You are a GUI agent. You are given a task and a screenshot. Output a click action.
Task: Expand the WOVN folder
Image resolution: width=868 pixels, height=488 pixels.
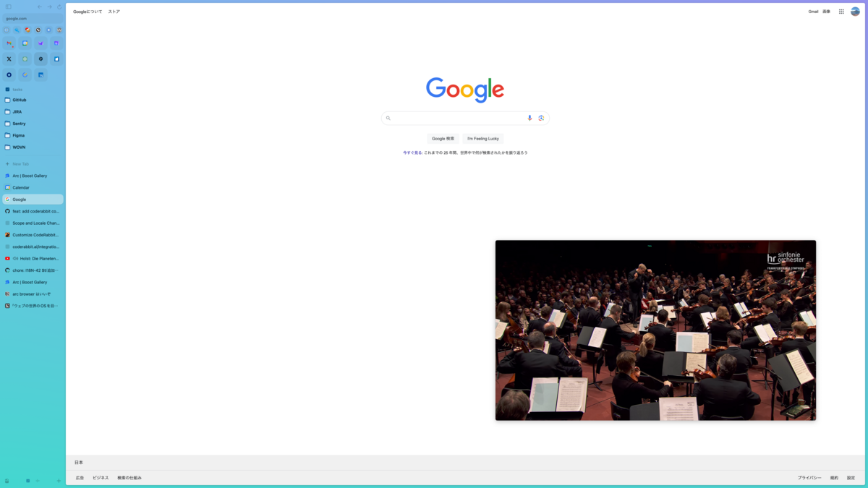pos(33,147)
